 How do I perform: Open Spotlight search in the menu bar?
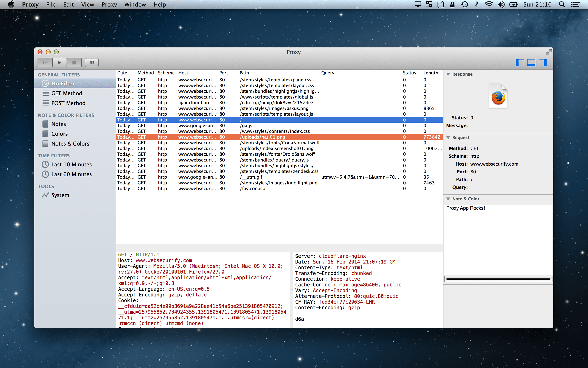[562, 4]
